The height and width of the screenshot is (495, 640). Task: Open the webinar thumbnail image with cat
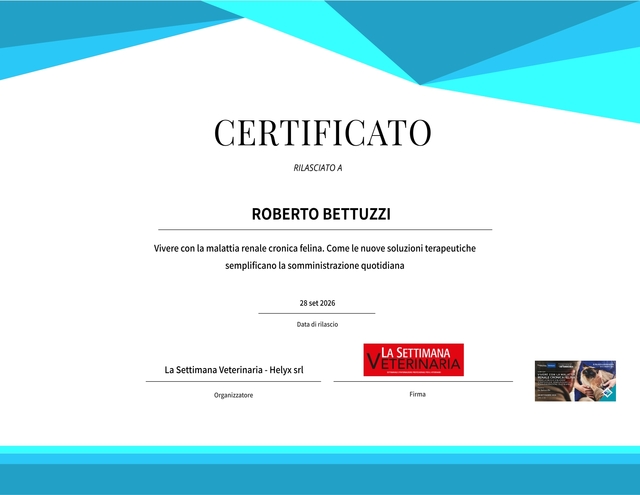point(575,381)
